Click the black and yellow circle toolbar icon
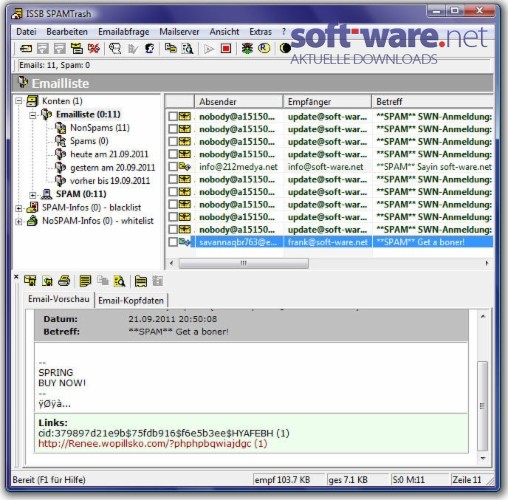Viewport: 508px width, 500px height. pyautogui.click(x=285, y=49)
